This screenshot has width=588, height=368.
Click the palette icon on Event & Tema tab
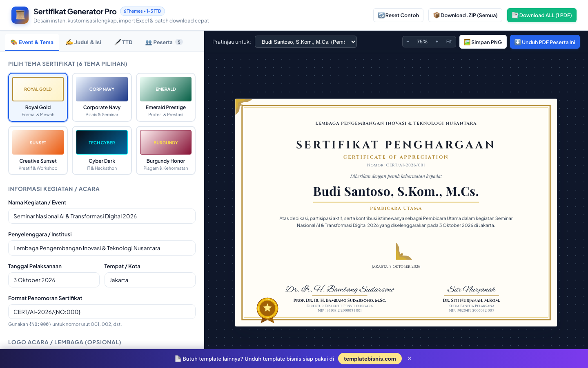tap(14, 42)
